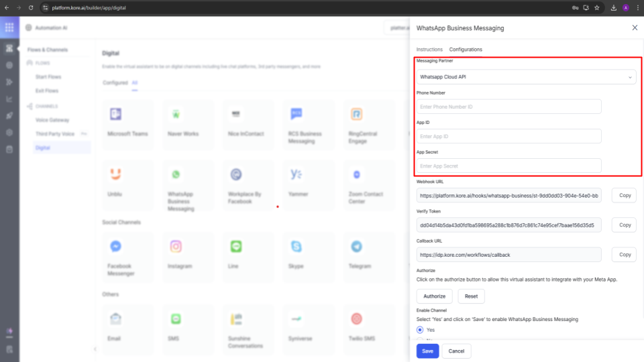Open Exit Flows in the sidebar

pyautogui.click(x=47, y=90)
